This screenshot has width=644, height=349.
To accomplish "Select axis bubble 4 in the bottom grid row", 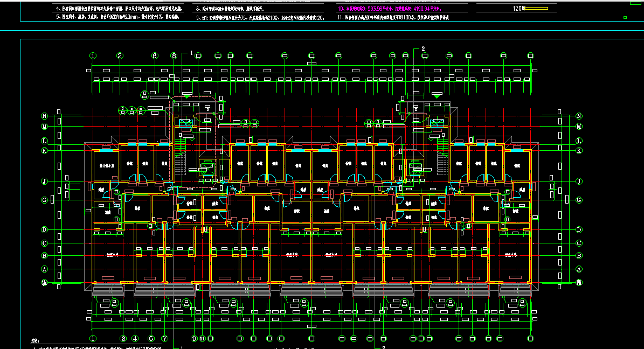I will (135, 339).
